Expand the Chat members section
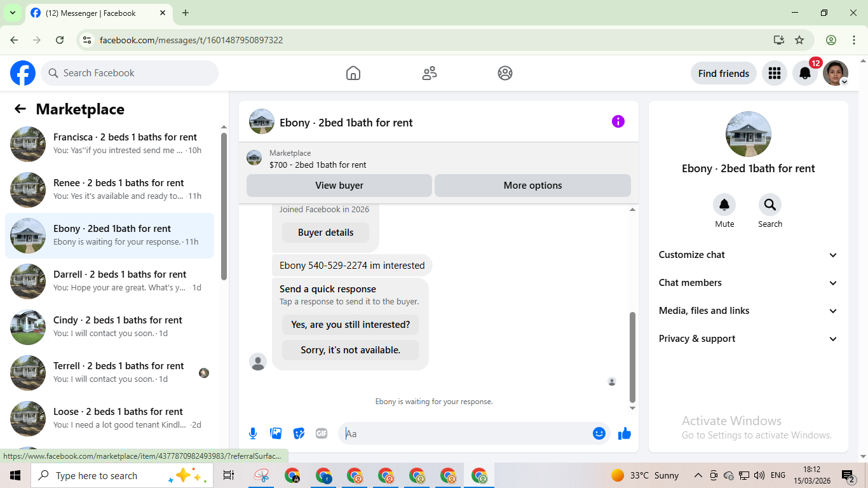868x488 pixels. [x=748, y=283]
